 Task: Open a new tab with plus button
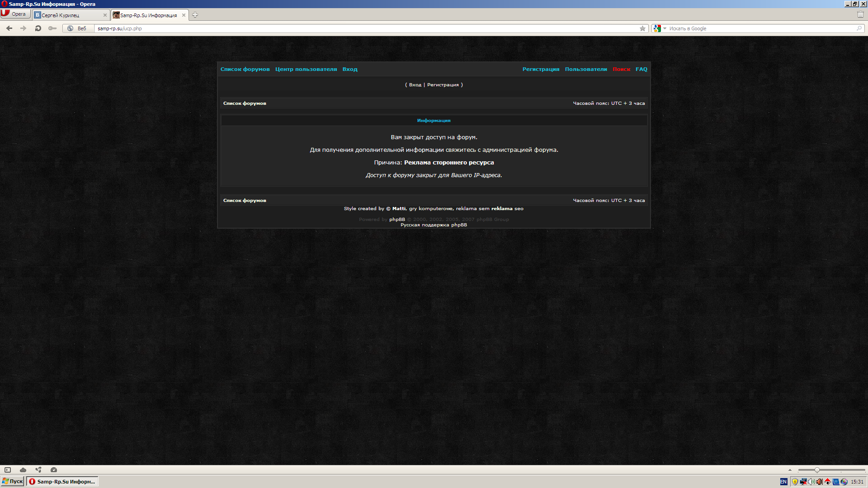[195, 15]
